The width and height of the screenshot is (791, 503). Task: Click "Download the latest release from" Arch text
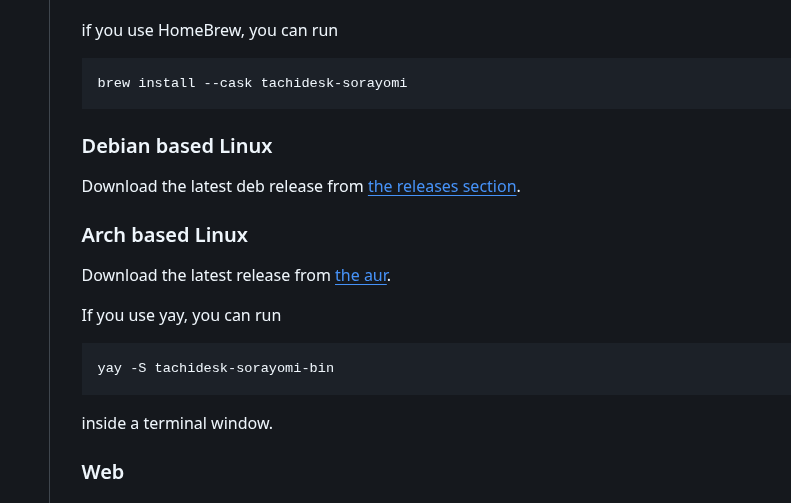tap(206, 275)
